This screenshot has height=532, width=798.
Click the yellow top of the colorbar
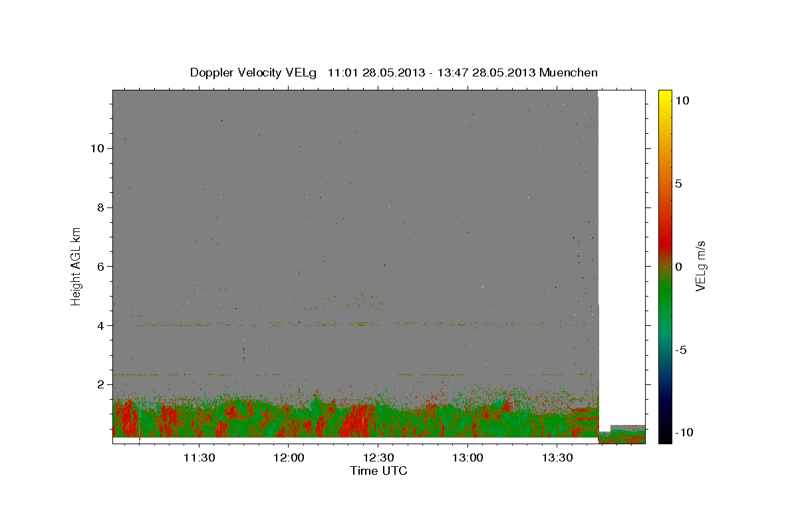coord(664,96)
